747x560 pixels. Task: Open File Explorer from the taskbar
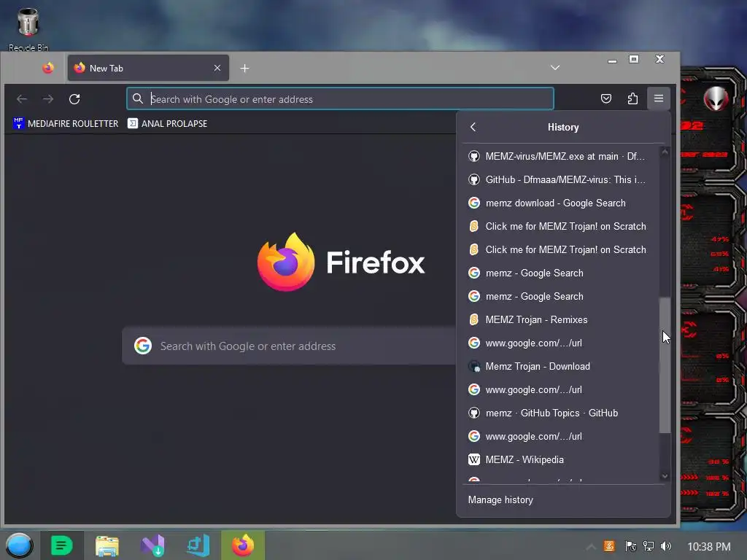click(x=107, y=545)
